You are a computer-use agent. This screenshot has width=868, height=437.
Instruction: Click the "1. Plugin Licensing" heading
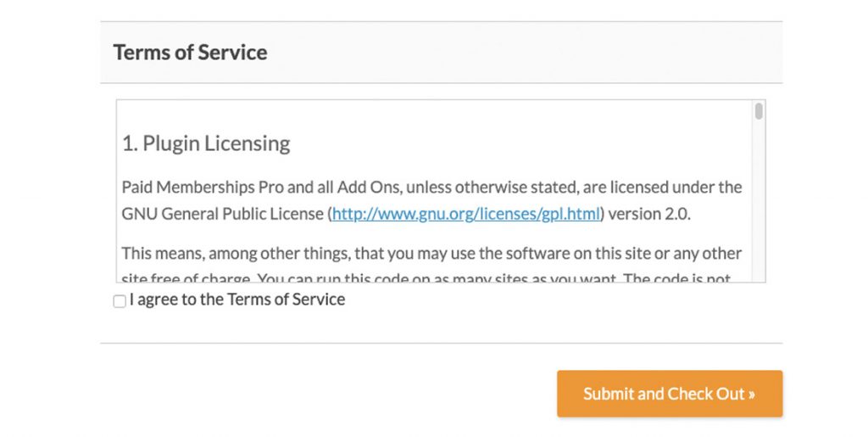click(206, 143)
